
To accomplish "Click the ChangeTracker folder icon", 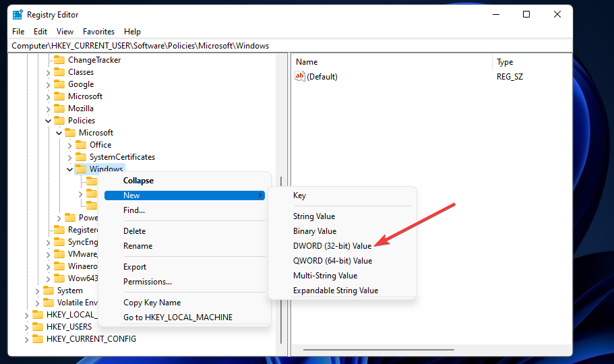I will point(59,60).
